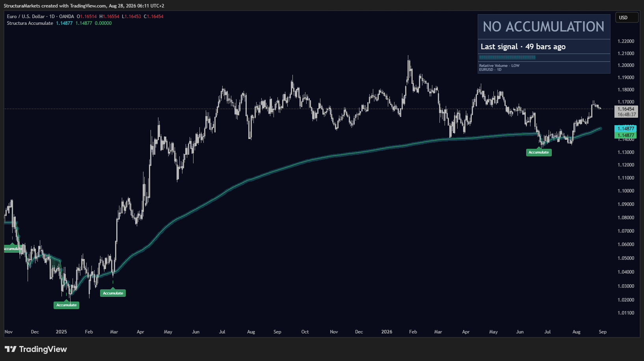Image resolution: width=644 pixels, height=361 pixels.
Task: Click the NO ACCUMULATION status heading
Action: coord(544,27)
